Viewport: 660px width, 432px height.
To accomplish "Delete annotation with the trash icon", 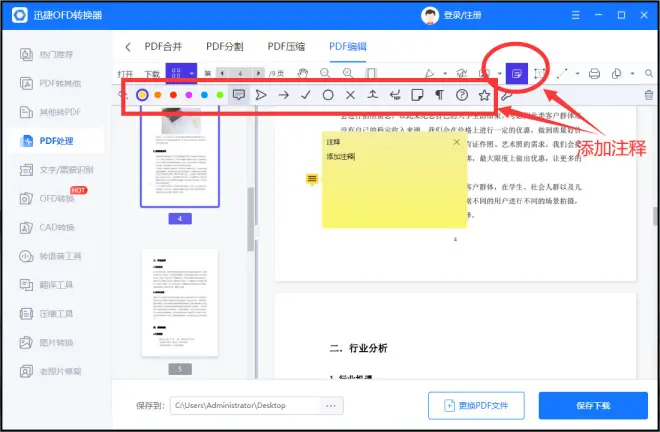I will pos(649,95).
